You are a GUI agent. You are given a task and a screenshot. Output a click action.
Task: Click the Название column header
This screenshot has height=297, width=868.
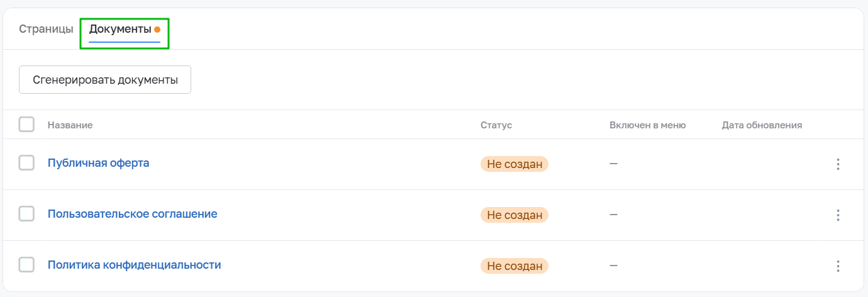coord(70,125)
